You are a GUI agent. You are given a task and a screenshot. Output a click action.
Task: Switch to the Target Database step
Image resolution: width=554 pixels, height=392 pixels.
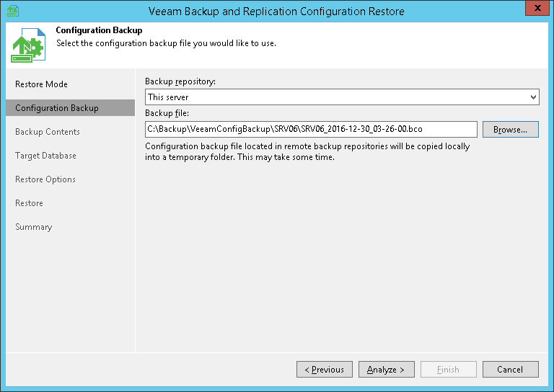[45, 156]
